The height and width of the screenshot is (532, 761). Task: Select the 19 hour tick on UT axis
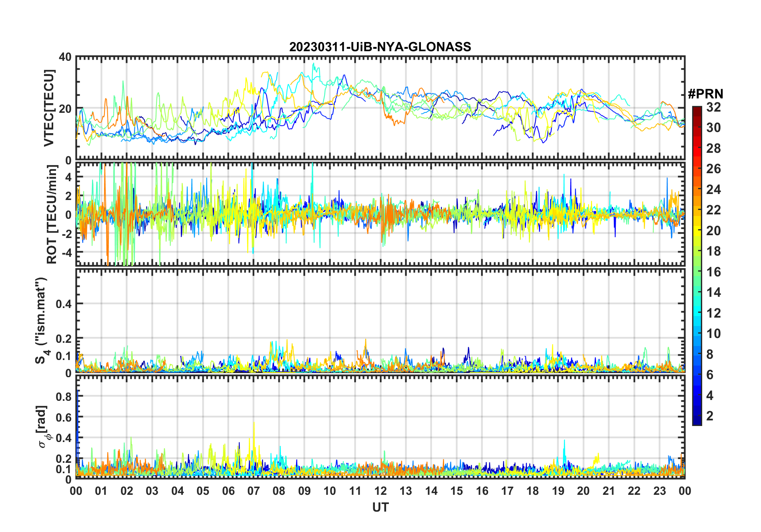pos(558,491)
